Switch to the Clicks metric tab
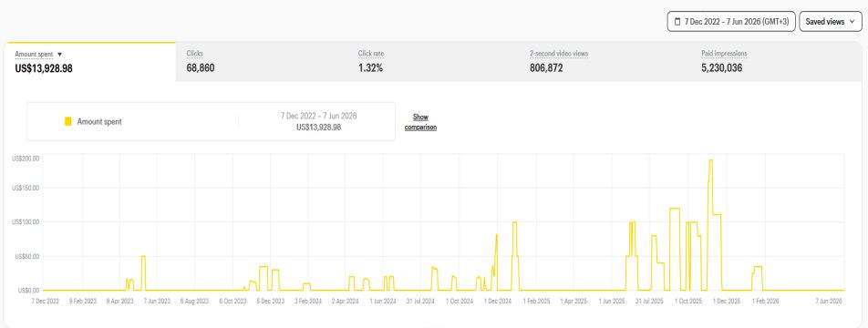Viewport: 868px width, 328px height. [x=261, y=61]
